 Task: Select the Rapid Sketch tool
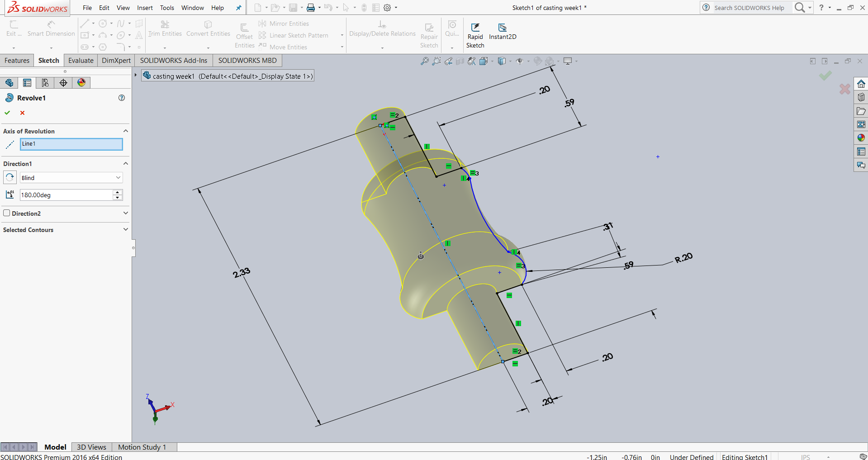tap(475, 36)
